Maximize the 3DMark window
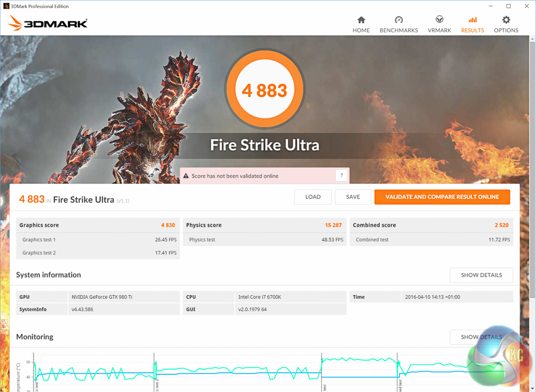This screenshot has width=536, height=392. tap(509, 6)
